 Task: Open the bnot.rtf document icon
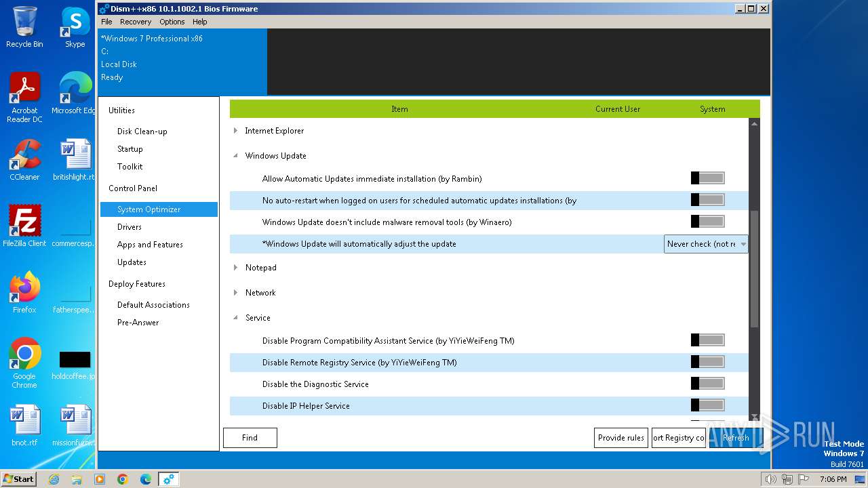24,426
